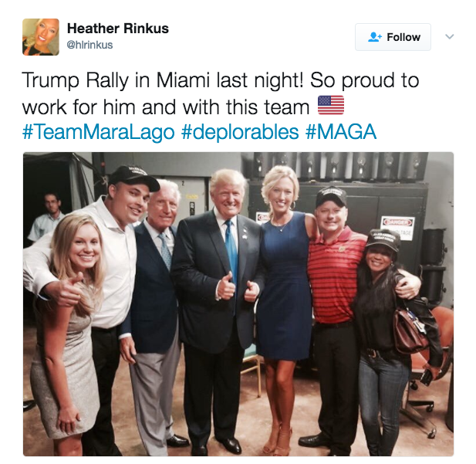Open the #TeamMaraLago hashtag
This screenshot has height=464, width=476.
point(99,132)
